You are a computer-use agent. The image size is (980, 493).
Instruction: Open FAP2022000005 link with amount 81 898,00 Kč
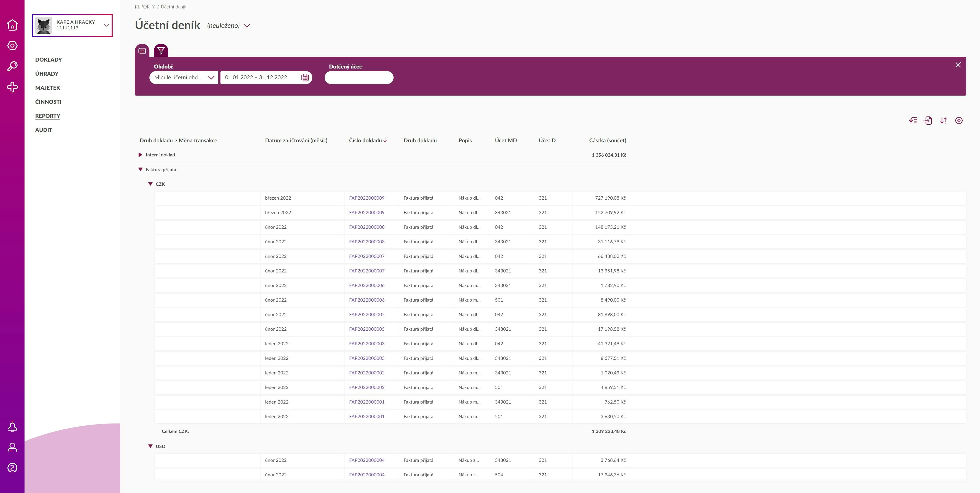367,314
